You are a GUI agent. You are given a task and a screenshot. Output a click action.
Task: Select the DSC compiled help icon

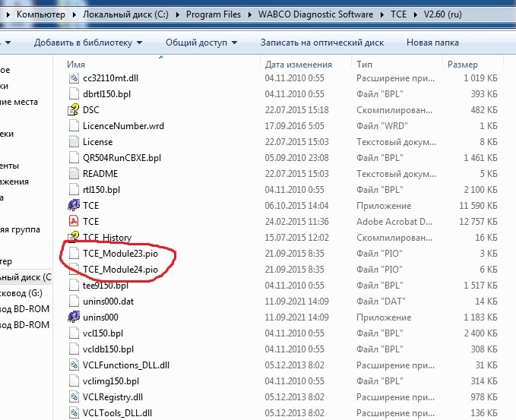click(74, 110)
